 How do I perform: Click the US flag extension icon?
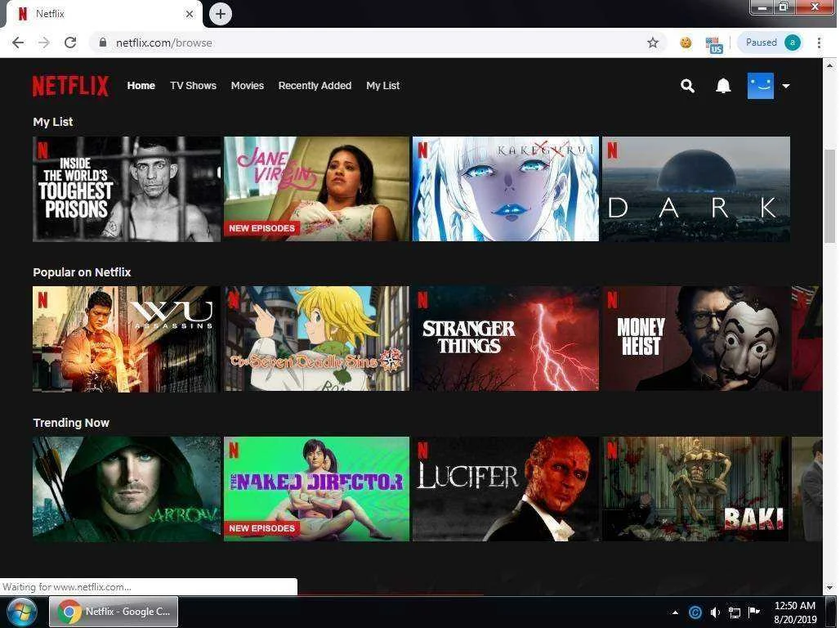click(x=714, y=45)
